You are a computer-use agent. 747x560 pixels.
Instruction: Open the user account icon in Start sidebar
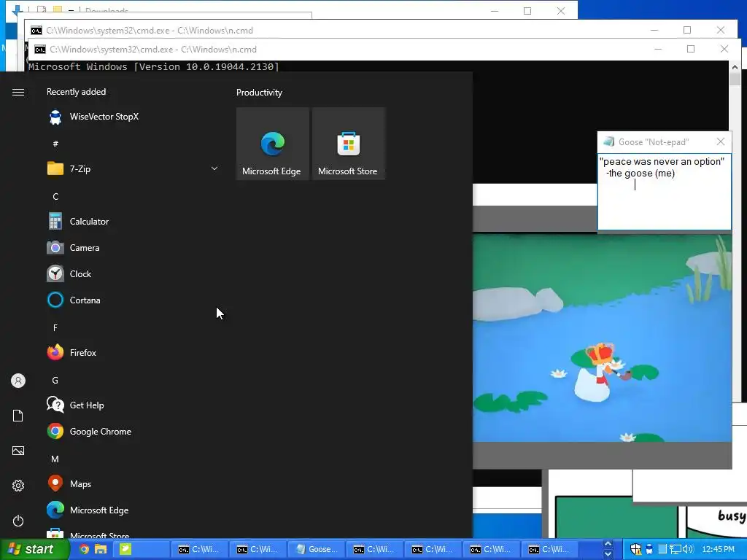[x=18, y=381]
